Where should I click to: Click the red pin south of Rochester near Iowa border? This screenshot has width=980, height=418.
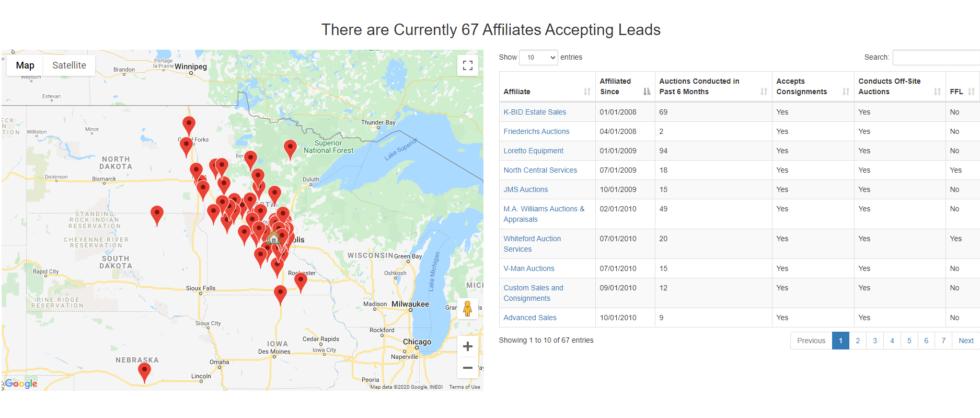click(x=280, y=295)
